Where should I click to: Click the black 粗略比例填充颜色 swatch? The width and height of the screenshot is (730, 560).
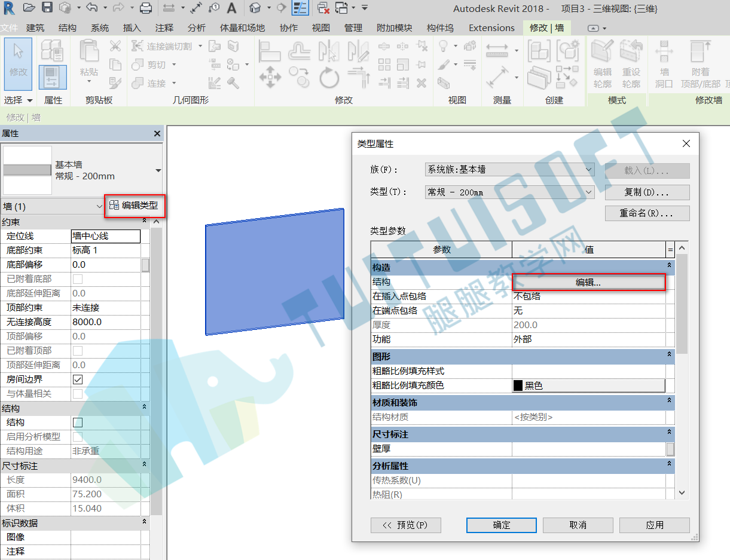[518, 385]
